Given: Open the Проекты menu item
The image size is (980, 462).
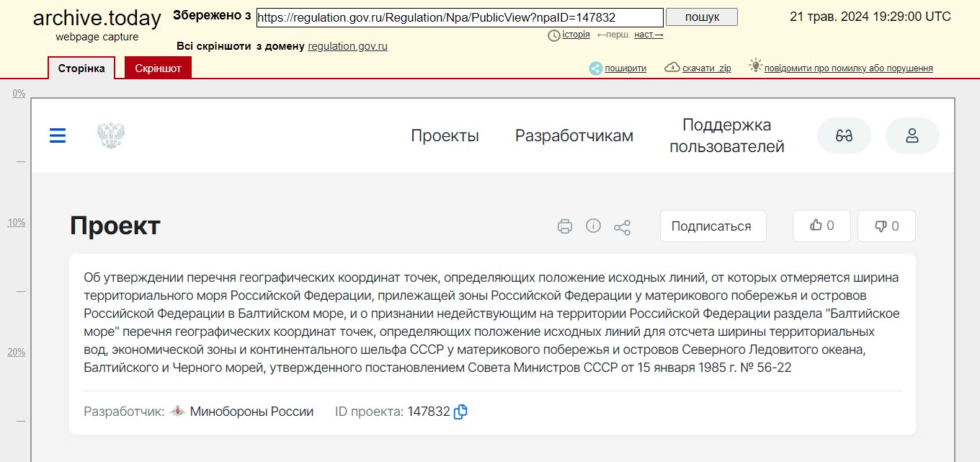Looking at the screenshot, I should pyautogui.click(x=445, y=136).
